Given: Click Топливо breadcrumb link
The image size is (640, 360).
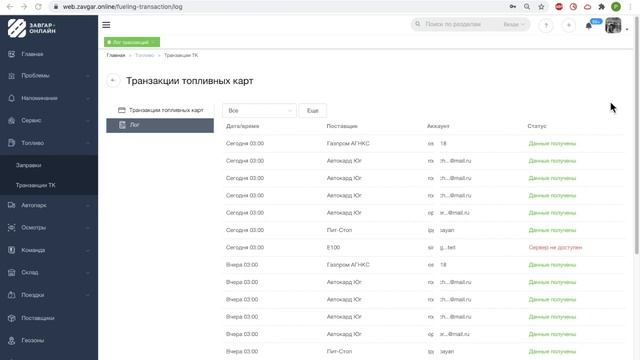Looking at the screenshot, I should [144, 55].
